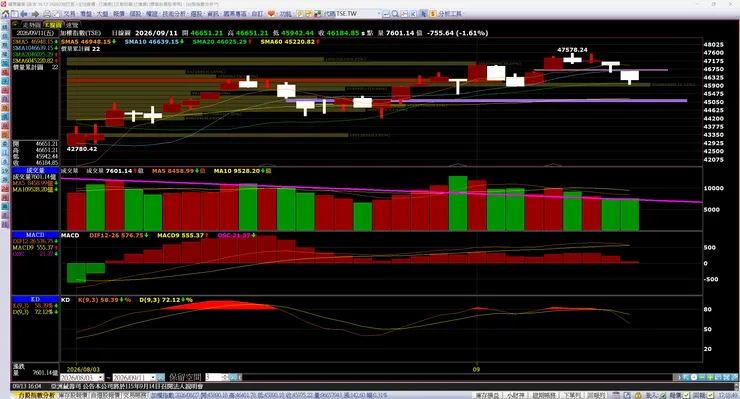Go back with the blue left arrow
The height and width of the screenshot is (399, 740).
[24, 14]
